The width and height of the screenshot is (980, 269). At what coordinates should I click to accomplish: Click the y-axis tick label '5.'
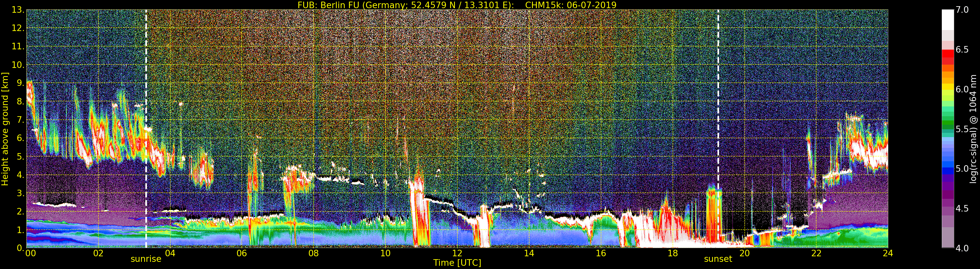20,156
